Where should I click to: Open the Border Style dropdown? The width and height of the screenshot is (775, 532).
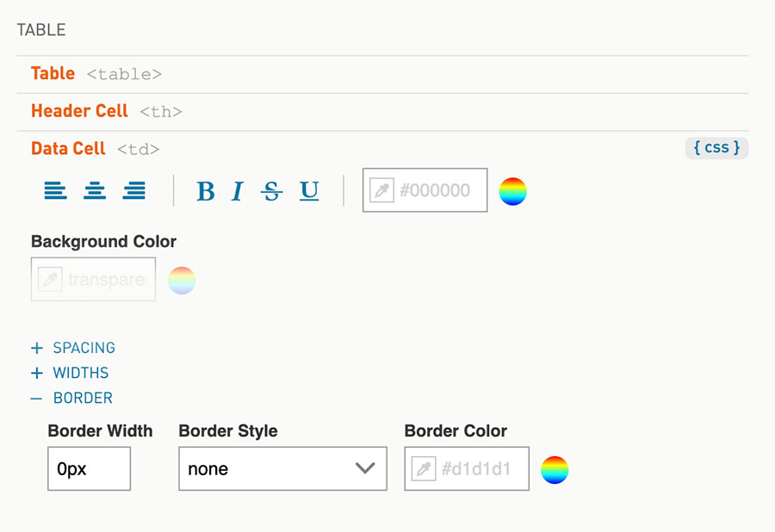(282, 469)
